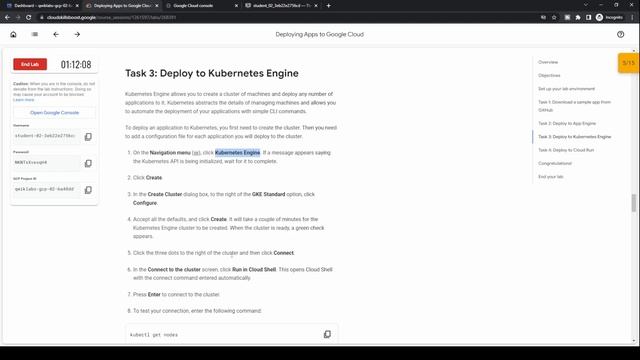Click the highlighted Kubernetes Engine text
Viewport: 640px width, 360px height.
238,153
